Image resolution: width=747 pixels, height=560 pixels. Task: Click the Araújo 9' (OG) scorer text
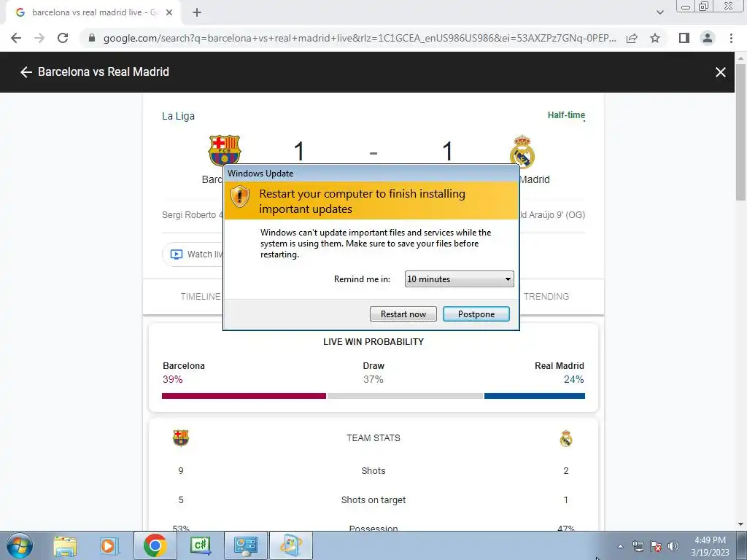coord(553,215)
